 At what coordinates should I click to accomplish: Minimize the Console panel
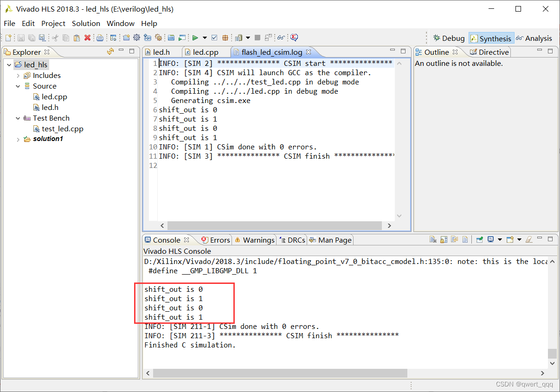point(540,238)
